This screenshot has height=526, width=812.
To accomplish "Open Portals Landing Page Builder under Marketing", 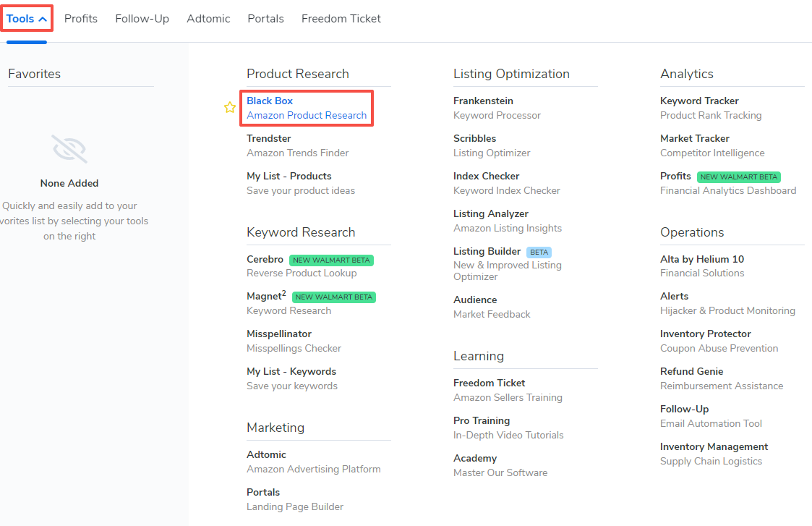I will pyautogui.click(x=295, y=499).
